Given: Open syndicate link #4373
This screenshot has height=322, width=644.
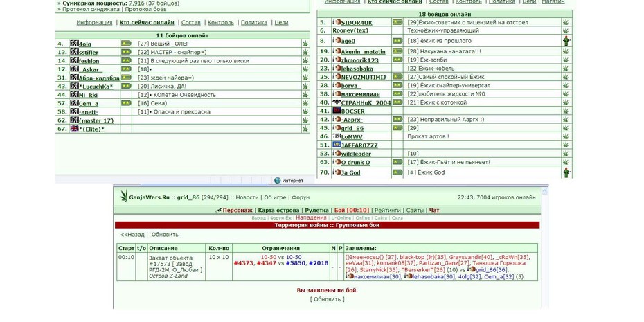Looking at the screenshot, I should [x=244, y=263].
